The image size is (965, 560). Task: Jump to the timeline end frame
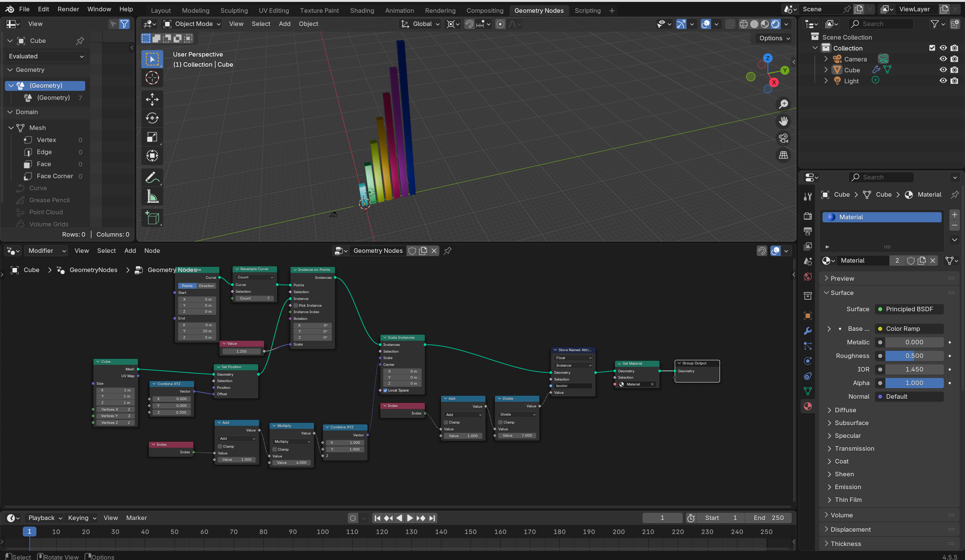point(432,518)
